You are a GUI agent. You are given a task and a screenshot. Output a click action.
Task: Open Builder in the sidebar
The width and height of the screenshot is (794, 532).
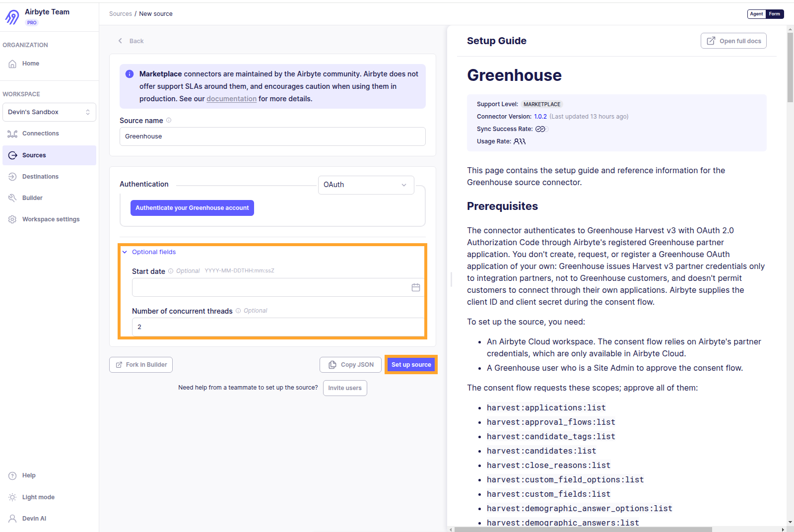49,198
